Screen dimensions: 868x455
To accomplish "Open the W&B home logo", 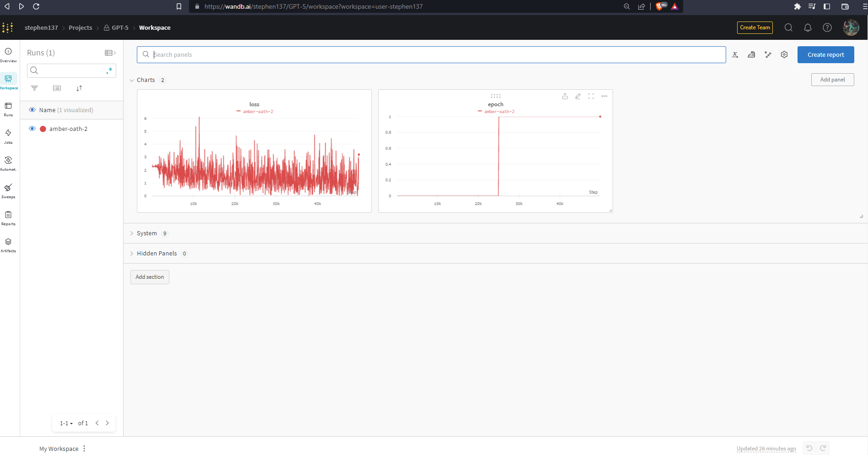I will point(7,27).
